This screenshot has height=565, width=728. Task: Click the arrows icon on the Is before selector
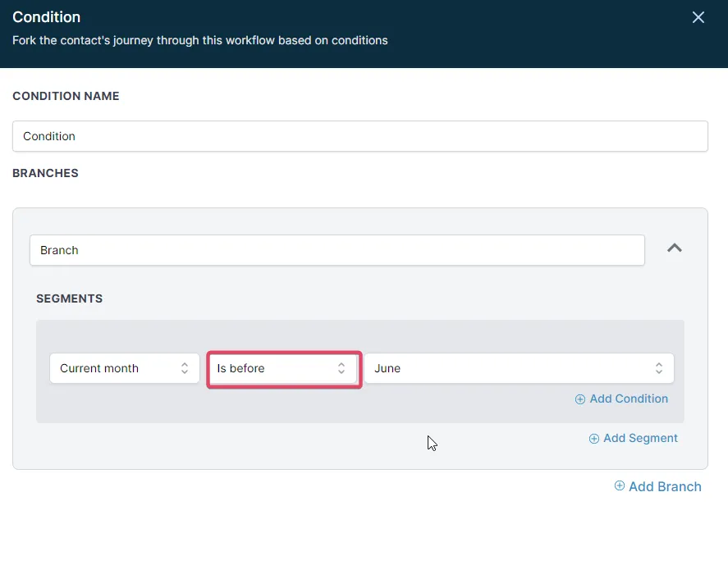[341, 369]
